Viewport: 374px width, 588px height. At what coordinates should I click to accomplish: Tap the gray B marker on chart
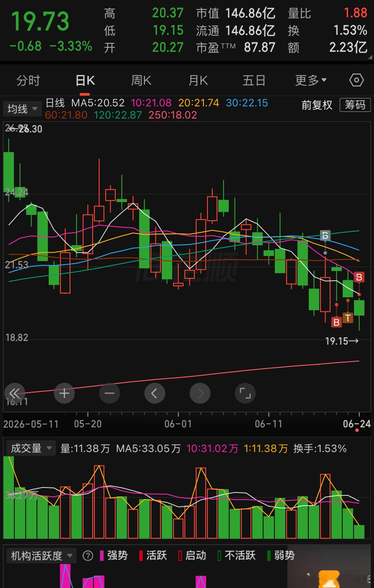[x=325, y=236]
